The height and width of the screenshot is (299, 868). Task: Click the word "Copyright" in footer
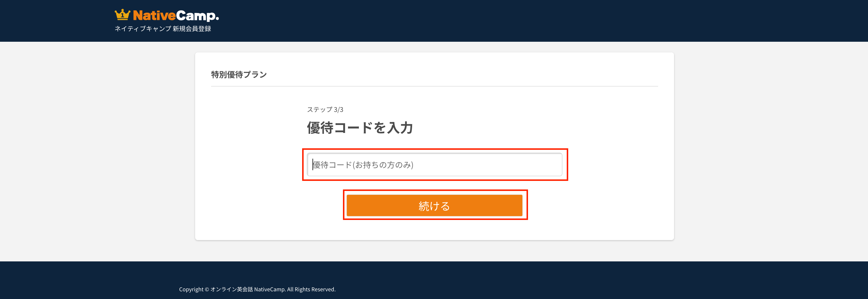(191, 289)
